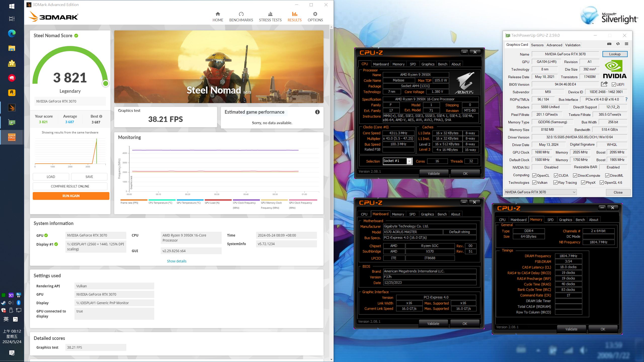Open the 3DMark HOME page
The width and height of the screenshot is (644, 362).
[218, 17]
